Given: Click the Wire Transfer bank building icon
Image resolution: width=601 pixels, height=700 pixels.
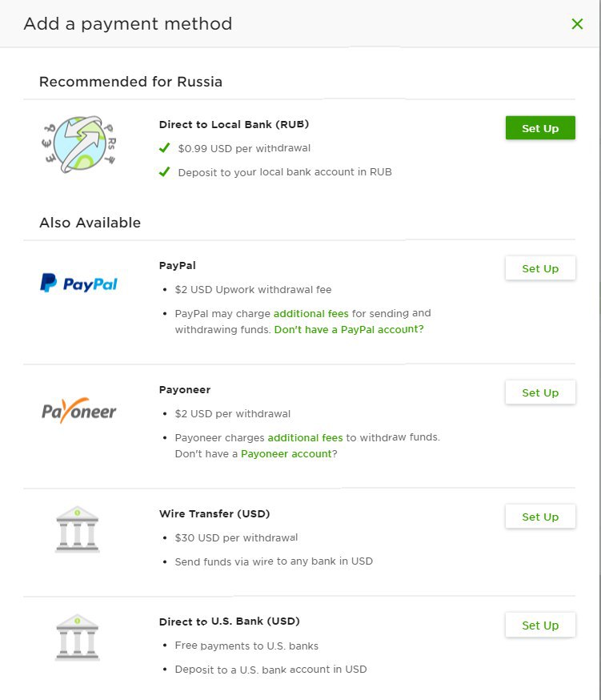Looking at the screenshot, I should (x=77, y=529).
